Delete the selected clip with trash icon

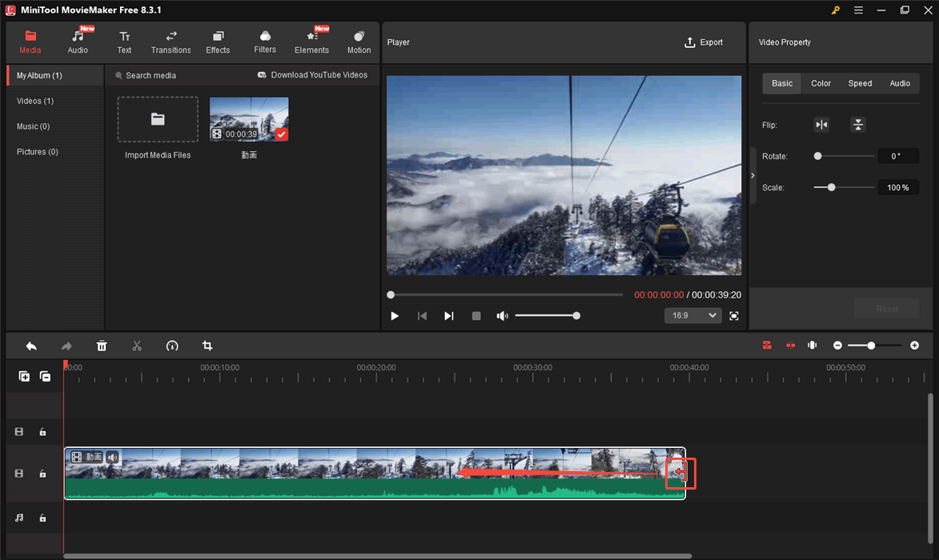click(x=102, y=346)
